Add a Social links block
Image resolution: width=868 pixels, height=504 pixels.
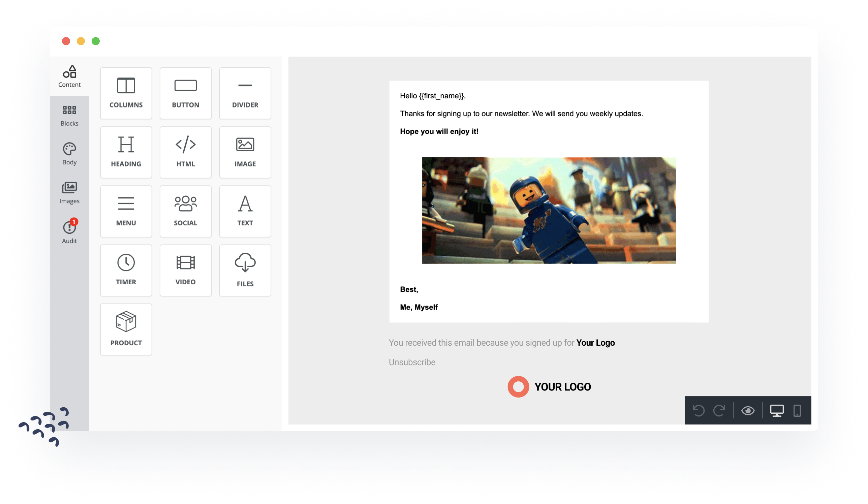185,211
